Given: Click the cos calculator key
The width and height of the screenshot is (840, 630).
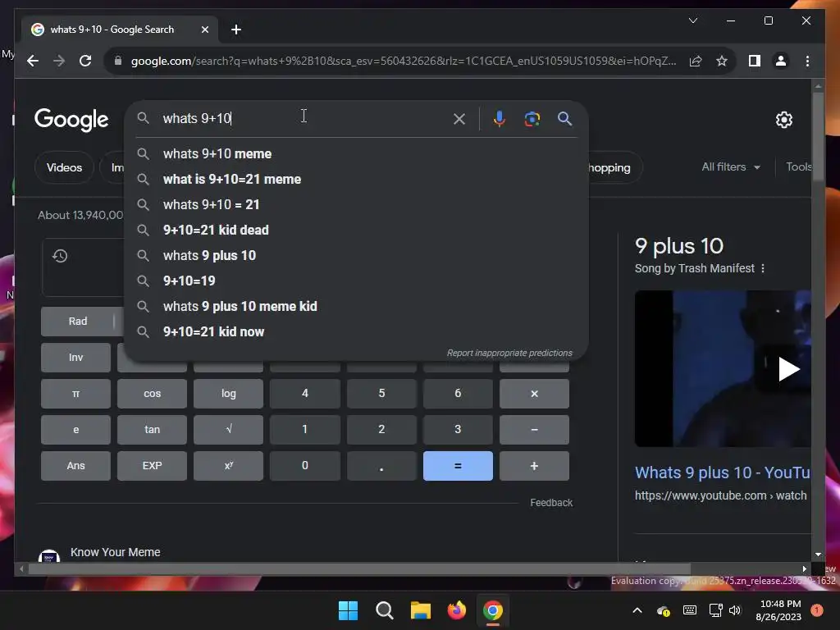Looking at the screenshot, I should click(x=152, y=394).
